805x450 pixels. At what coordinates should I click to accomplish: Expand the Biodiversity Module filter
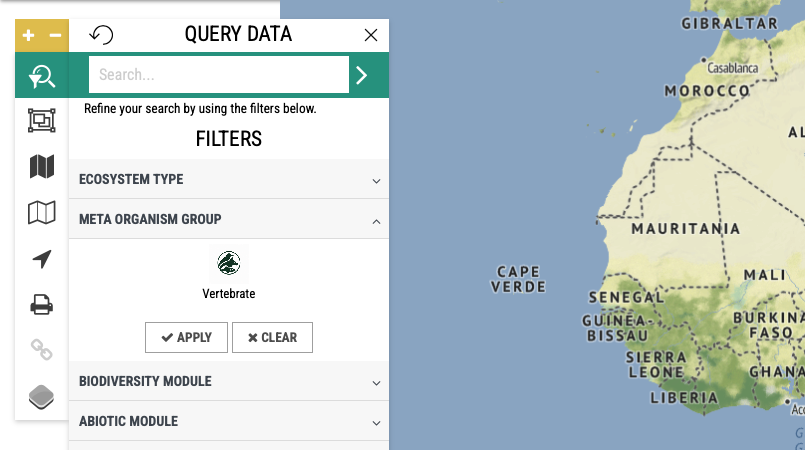[229, 381]
